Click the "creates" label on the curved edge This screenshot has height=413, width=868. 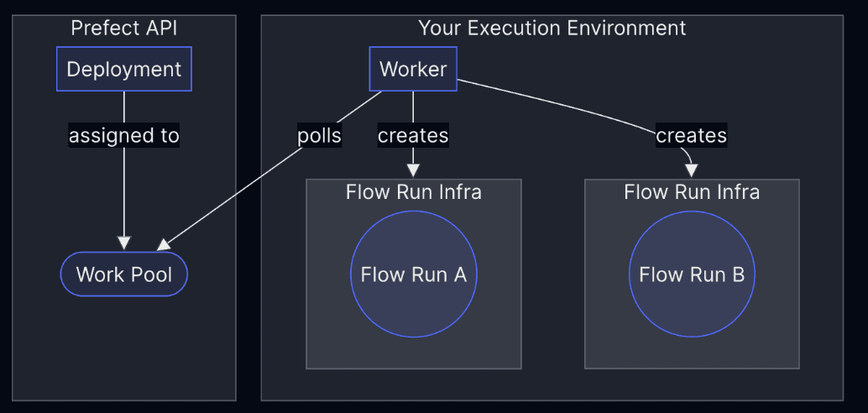(692, 135)
